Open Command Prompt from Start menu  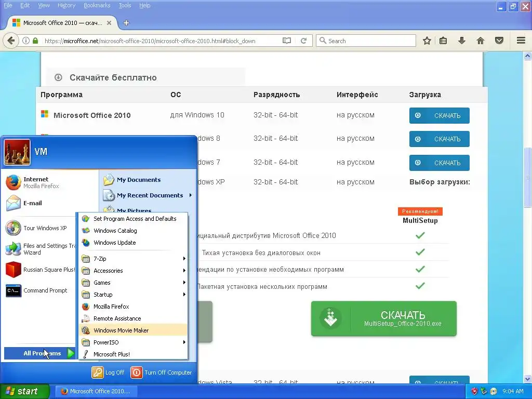click(40, 291)
